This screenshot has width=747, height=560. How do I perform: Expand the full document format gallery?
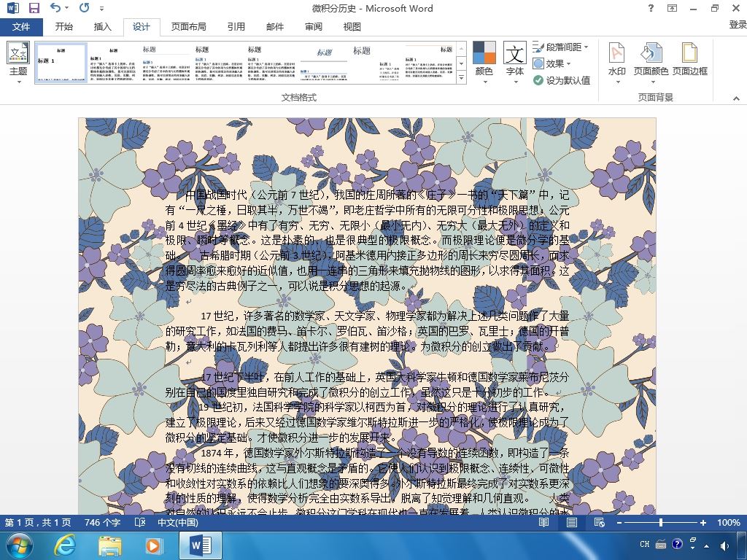(461, 77)
